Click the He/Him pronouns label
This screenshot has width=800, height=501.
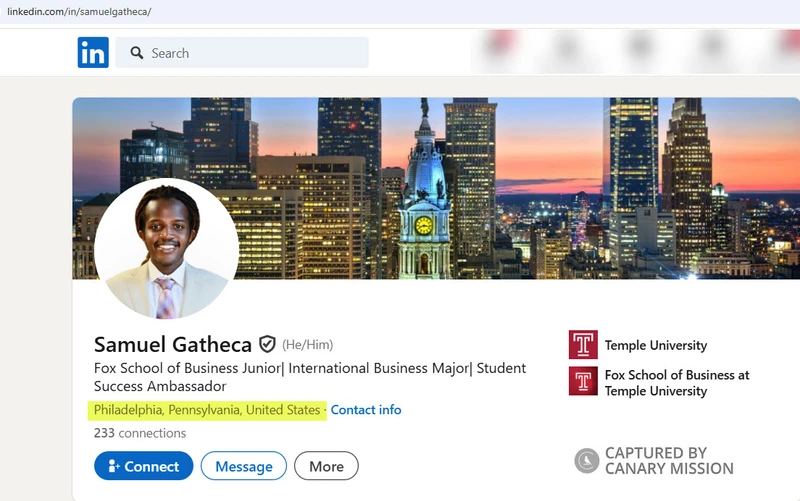click(x=307, y=345)
